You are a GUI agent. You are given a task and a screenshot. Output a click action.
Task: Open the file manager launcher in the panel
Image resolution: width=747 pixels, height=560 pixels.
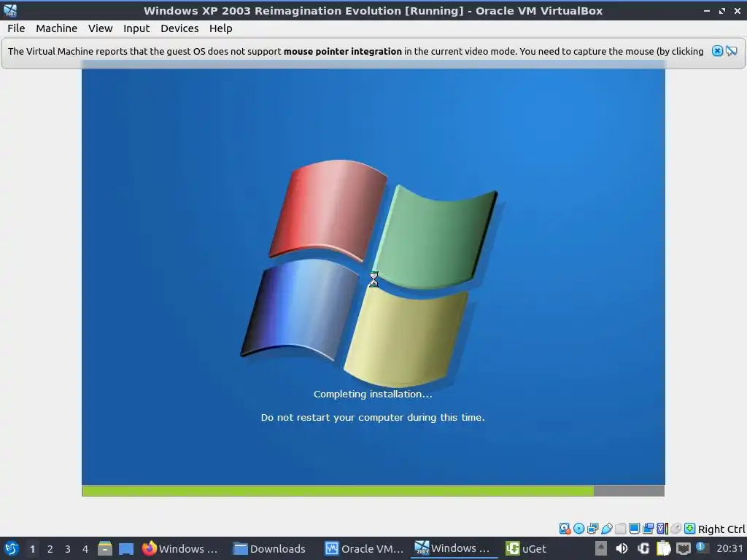[105, 548]
